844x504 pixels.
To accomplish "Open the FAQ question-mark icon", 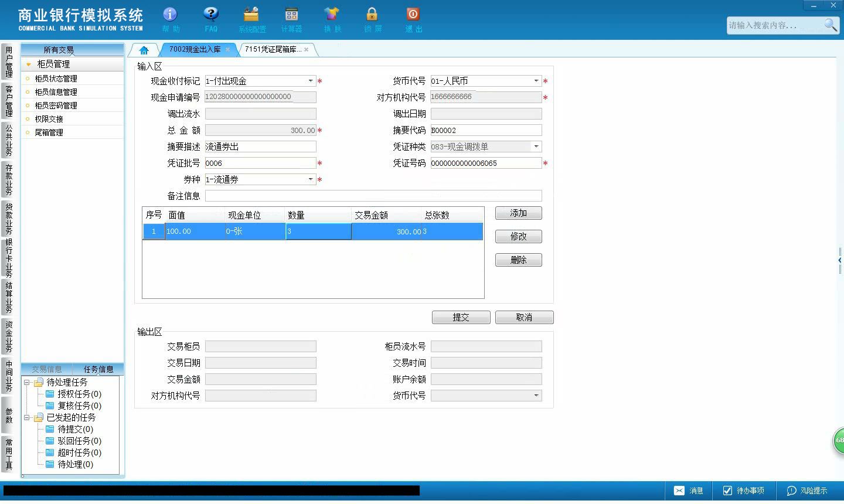I will [x=210, y=14].
